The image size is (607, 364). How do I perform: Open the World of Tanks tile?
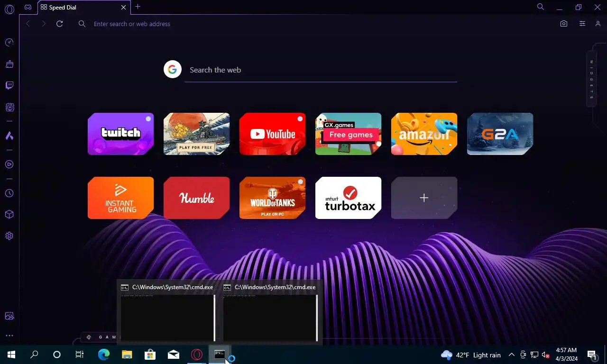(x=273, y=198)
